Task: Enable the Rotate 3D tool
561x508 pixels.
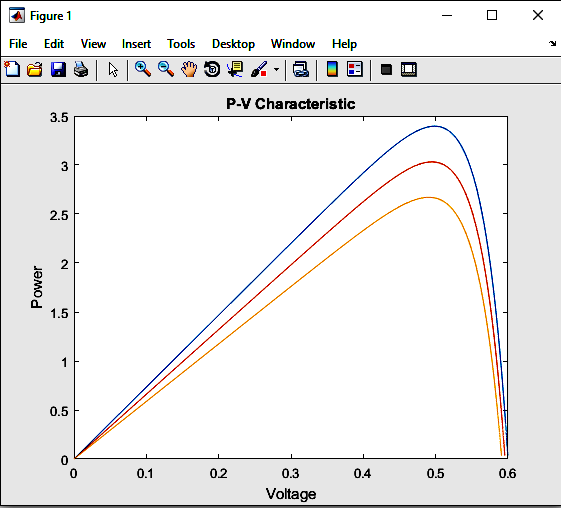Action: click(212, 69)
